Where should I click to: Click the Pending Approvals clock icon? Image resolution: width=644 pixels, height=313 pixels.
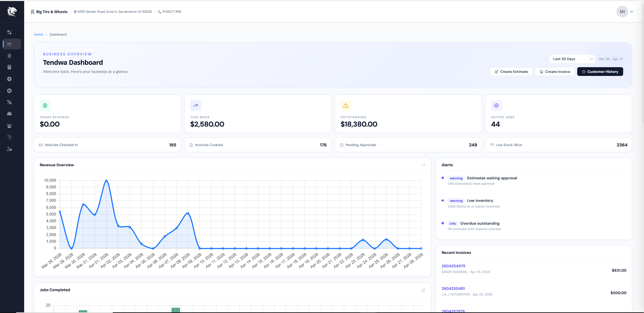click(x=341, y=145)
